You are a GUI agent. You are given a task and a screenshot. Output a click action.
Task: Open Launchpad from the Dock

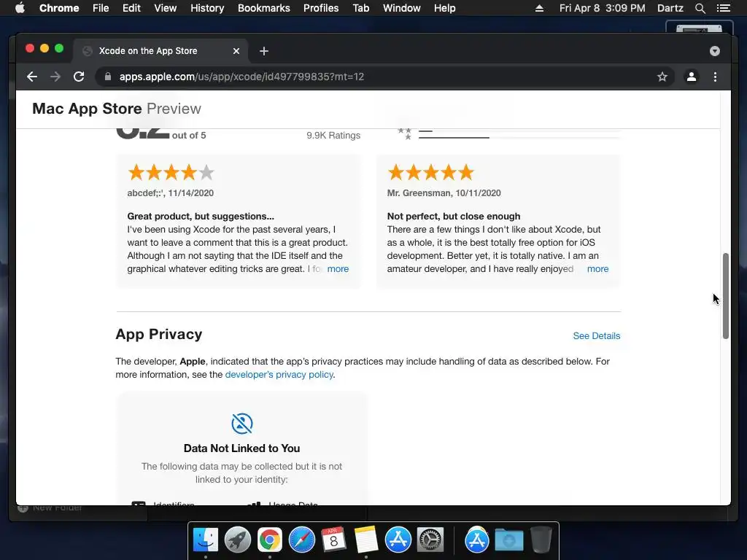238,540
